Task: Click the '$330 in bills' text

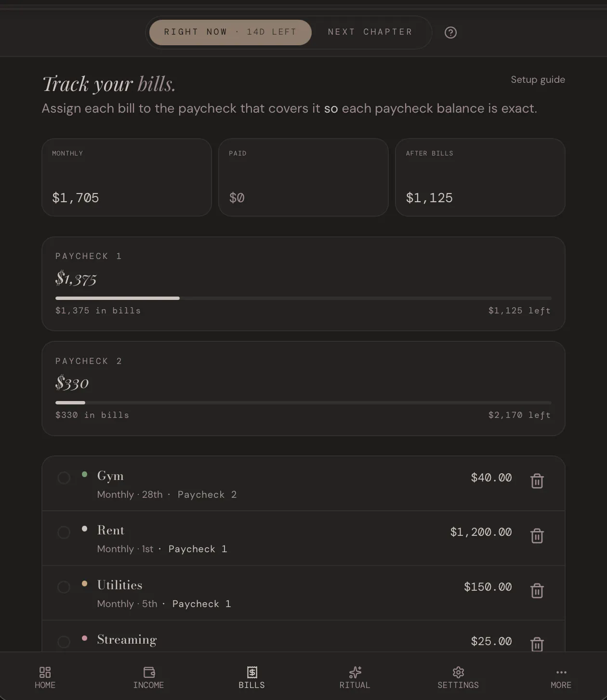Action: point(92,415)
